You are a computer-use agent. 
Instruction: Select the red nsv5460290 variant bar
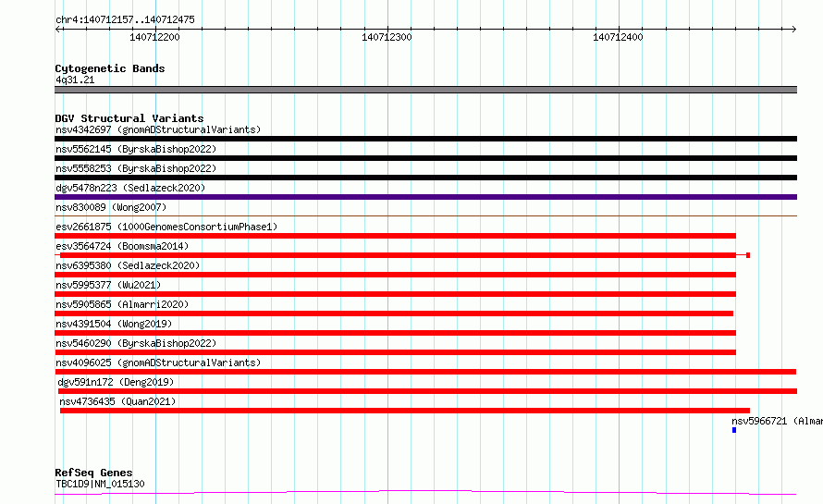point(395,352)
